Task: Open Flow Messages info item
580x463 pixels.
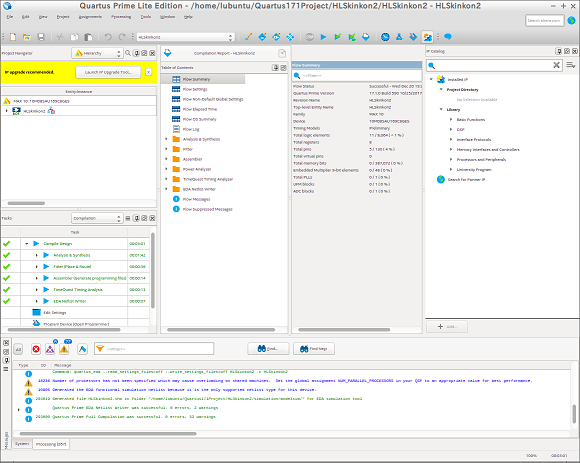Action: pos(192,199)
